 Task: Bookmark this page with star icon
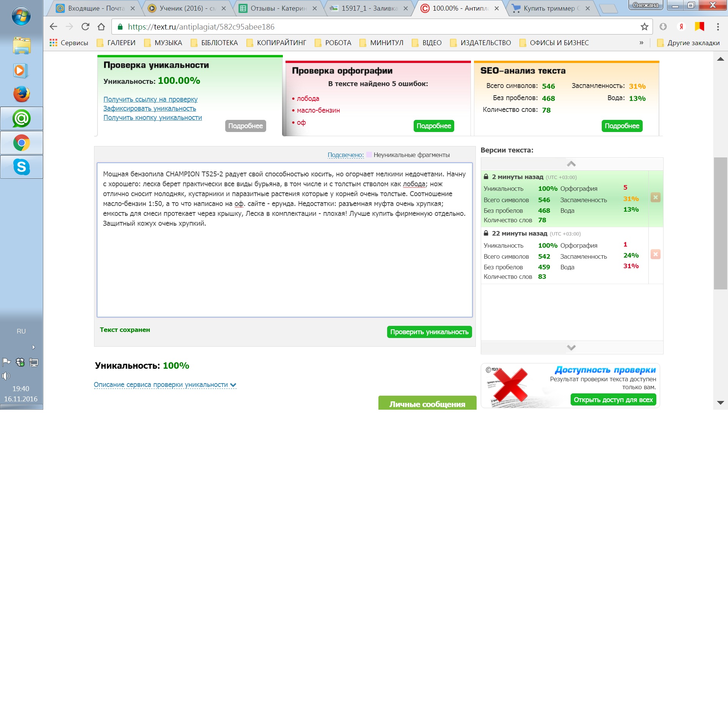click(644, 27)
